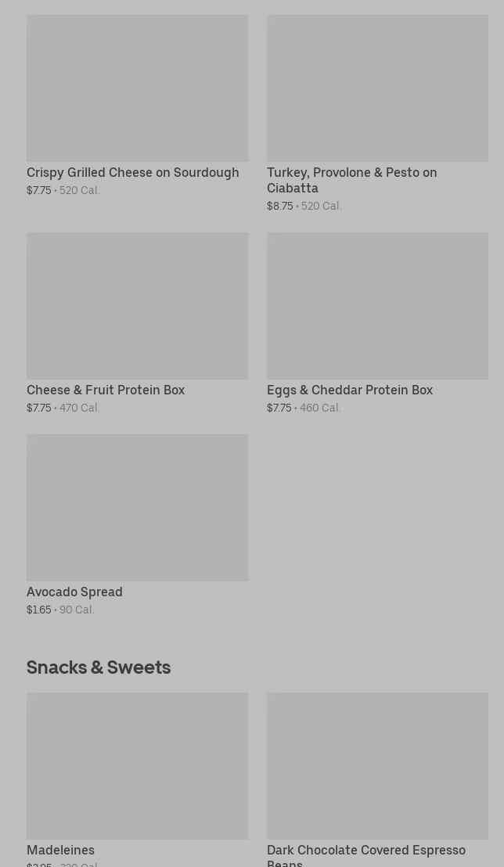
Task: Click the 460 Cal. calorie label
Action: [x=320, y=408]
